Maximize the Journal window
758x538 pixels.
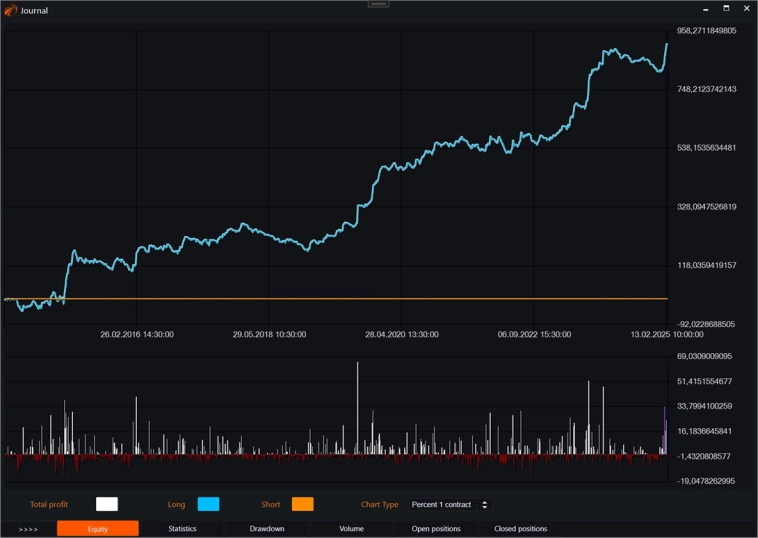click(727, 9)
